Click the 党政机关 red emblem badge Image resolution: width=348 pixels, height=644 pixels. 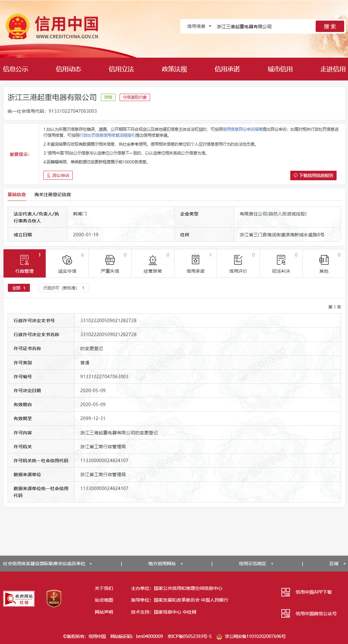click(x=54, y=599)
